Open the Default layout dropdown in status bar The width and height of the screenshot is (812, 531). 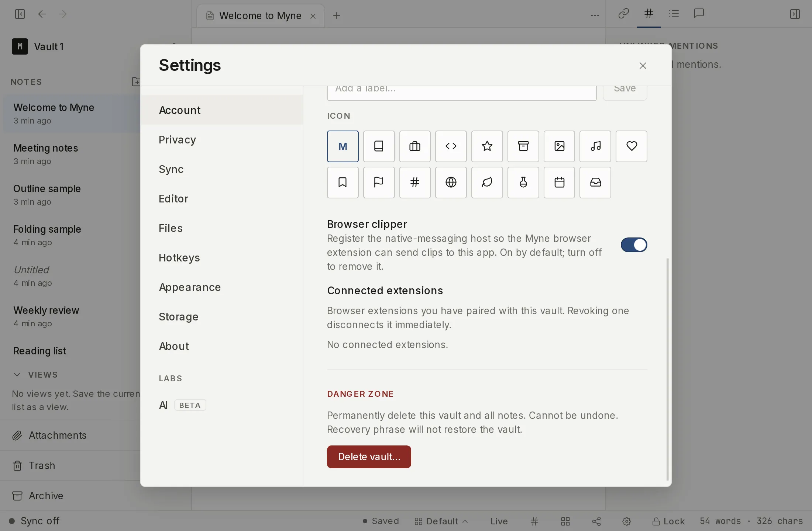(441, 521)
